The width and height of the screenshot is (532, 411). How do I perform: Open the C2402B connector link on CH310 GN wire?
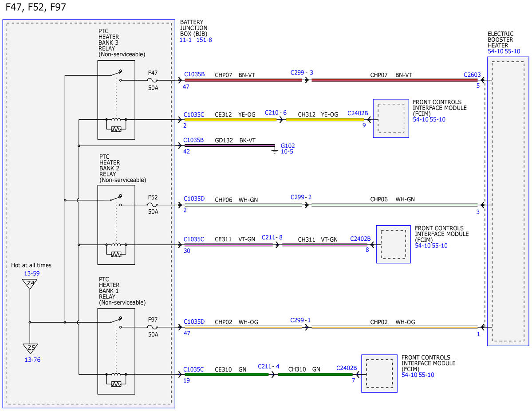click(347, 368)
